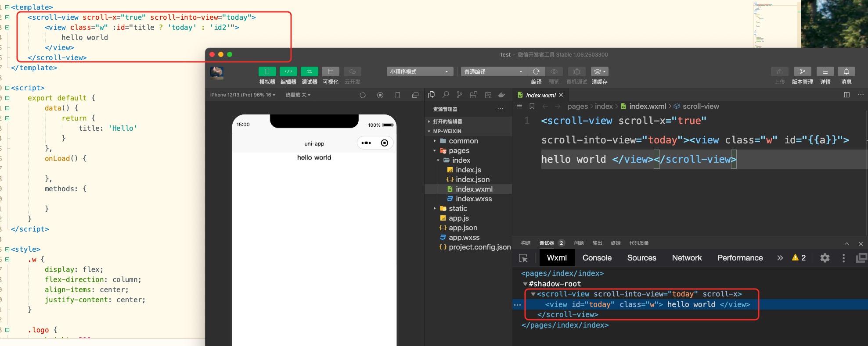Collapse the #shadow-root node
Viewport: 868px width, 346px height.
(x=525, y=284)
